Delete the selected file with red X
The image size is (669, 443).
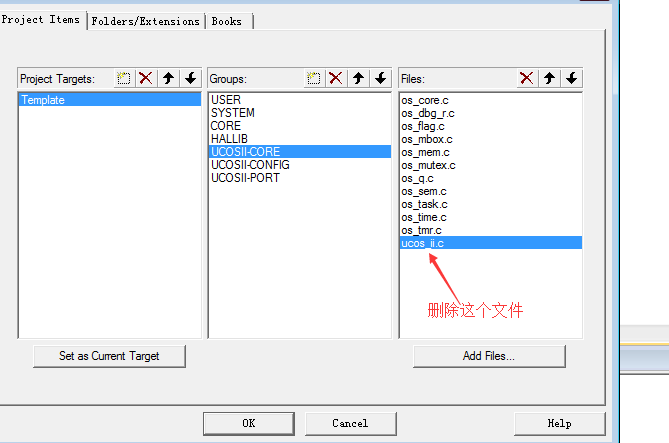click(527, 79)
